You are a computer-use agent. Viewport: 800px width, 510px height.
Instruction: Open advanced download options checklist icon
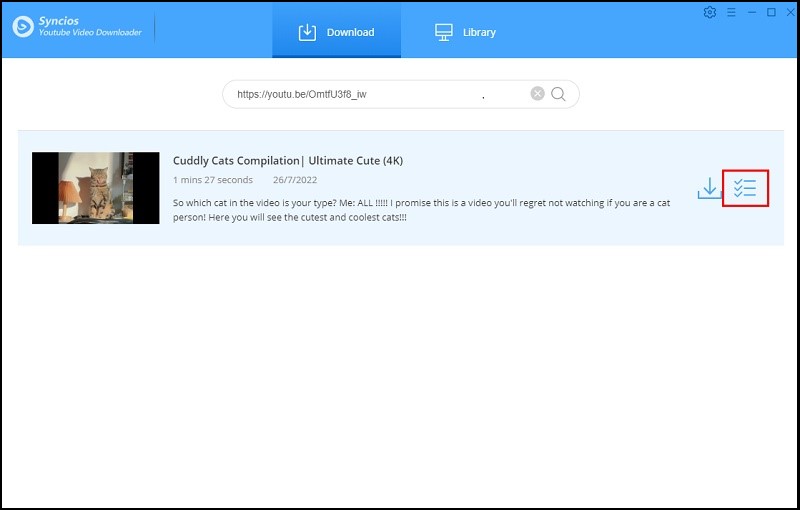pos(745,188)
